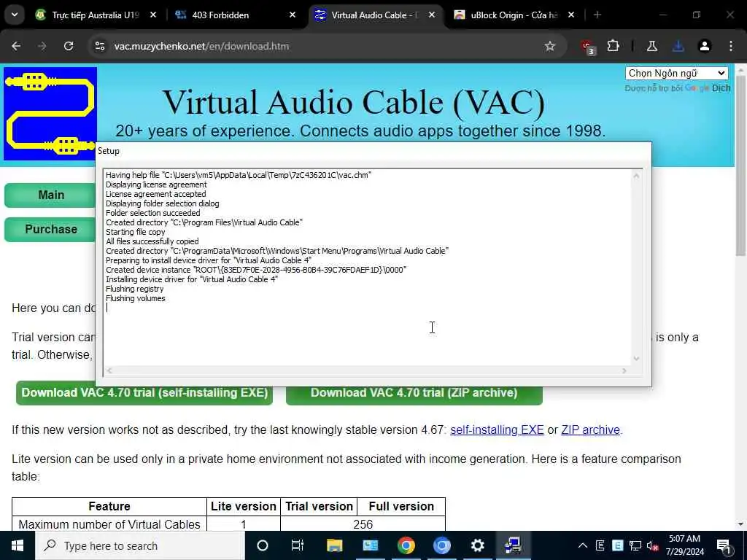Open the Chrome profile avatar
This screenshot has width=747, height=560.
705,46
